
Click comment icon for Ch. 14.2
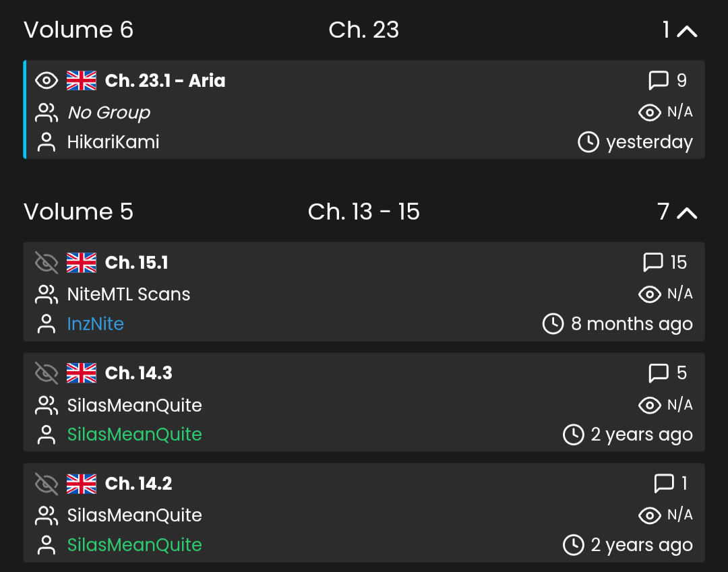(x=664, y=484)
